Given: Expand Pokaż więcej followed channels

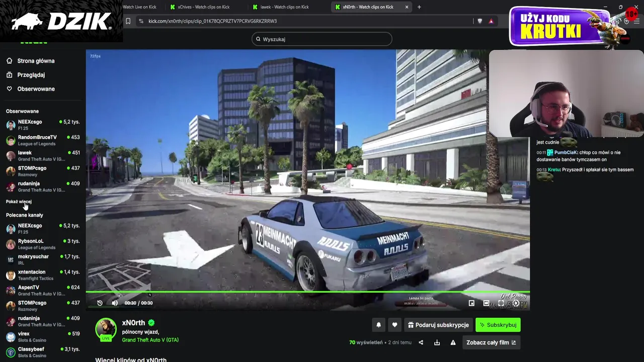Looking at the screenshot, I should pos(19,202).
